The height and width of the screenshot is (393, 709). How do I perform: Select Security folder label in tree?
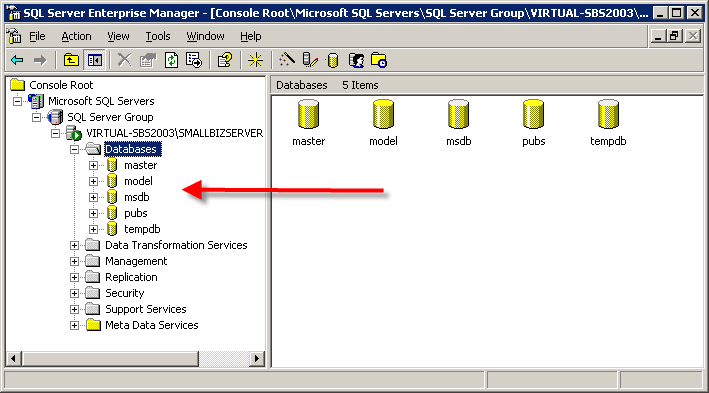tap(124, 293)
